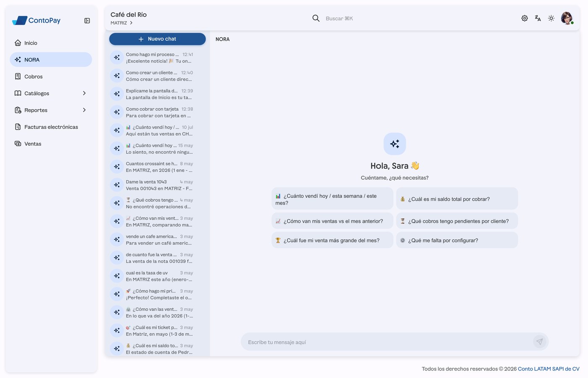Screen dimensions: 588x378
Task: Ask ¿Cómo van mis ventas vs el mes anterior?
Action: click(332, 221)
